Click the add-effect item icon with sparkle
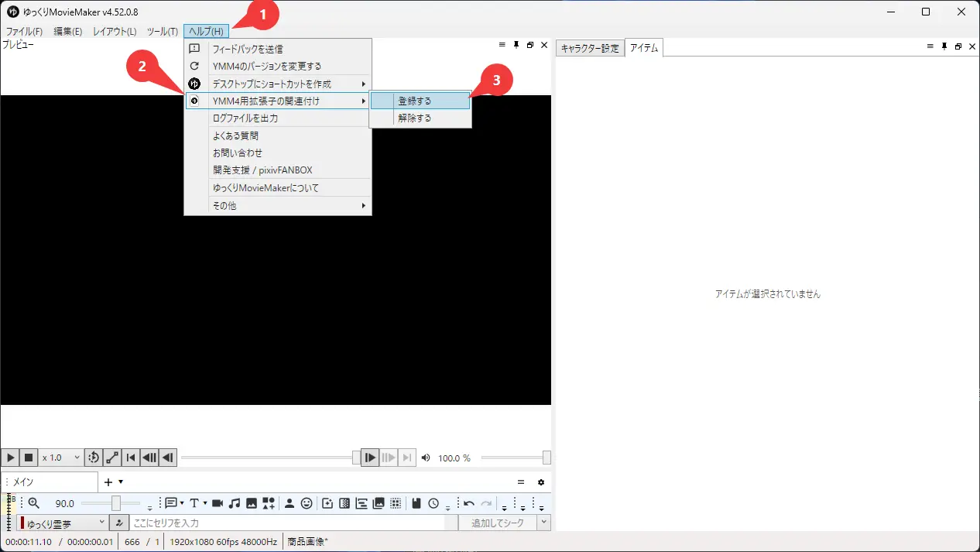 pos(327,503)
